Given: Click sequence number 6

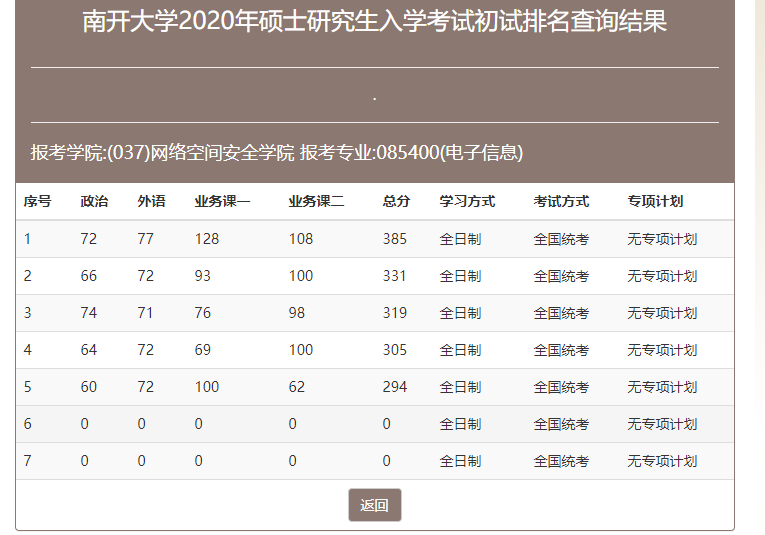Looking at the screenshot, I should 28,424.
